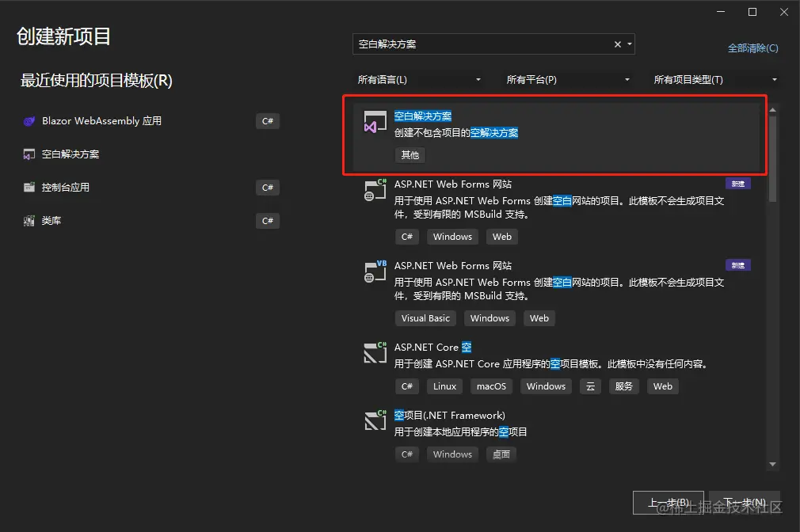Click the VB ASP.NET Web Forms 网站 icon
Image resolution: width=800 pixels, height=532 pixels.
click(375, 272)
